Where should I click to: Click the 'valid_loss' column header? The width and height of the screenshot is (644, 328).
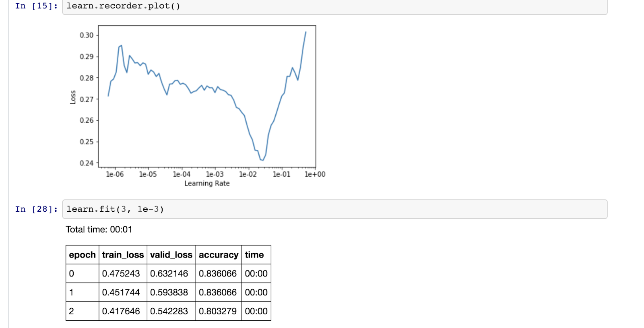click(171, 255)
